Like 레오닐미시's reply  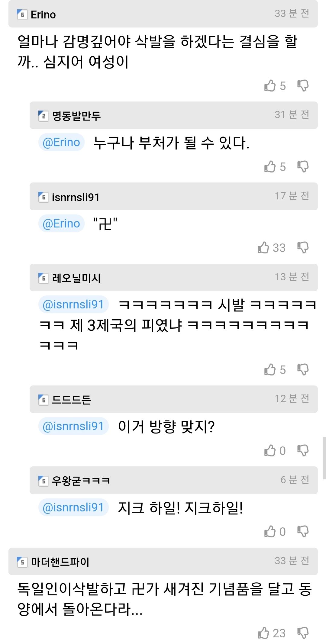(270, 370)
